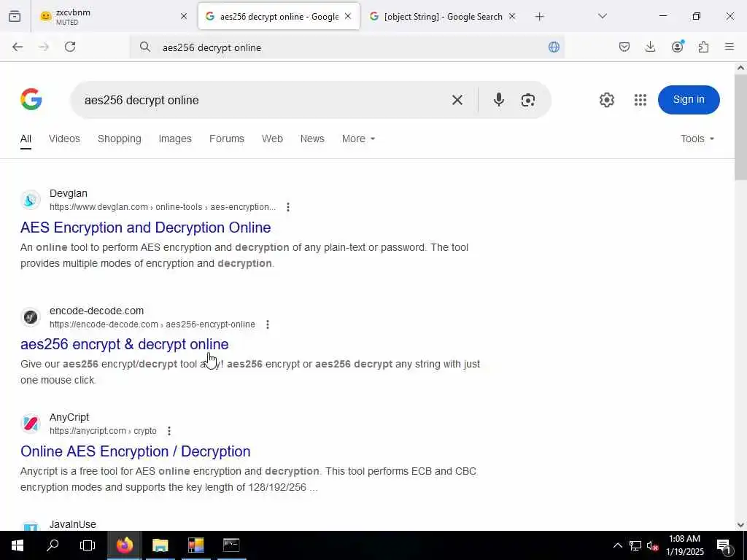The height and width of the screenshot is (560, 747).
Task: Select the Web search filter
Action: coord(272,139)
